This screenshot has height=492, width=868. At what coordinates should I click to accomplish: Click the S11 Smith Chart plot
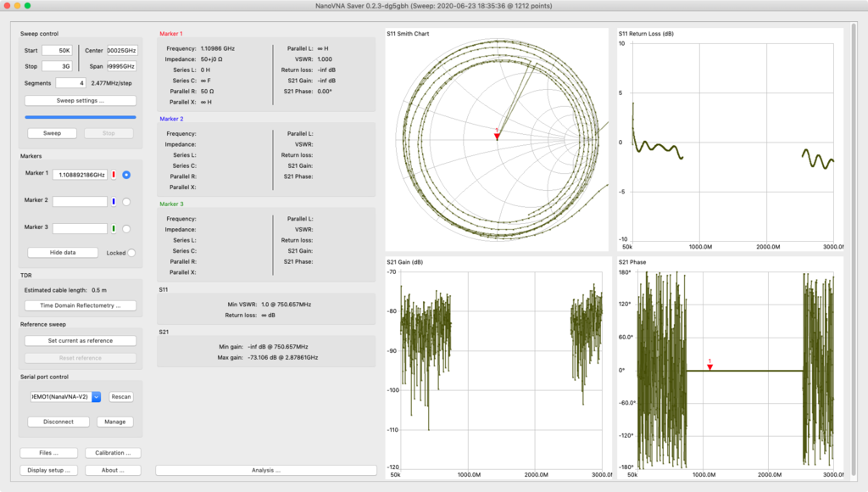point(497,140)
